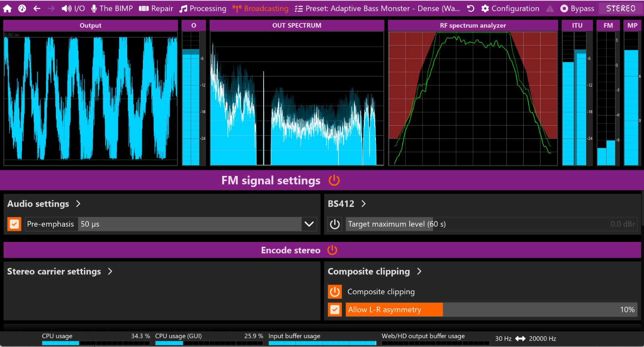Click the Audio settings label
Viewport: 644px width, 347px height.
tap(38, 204)
